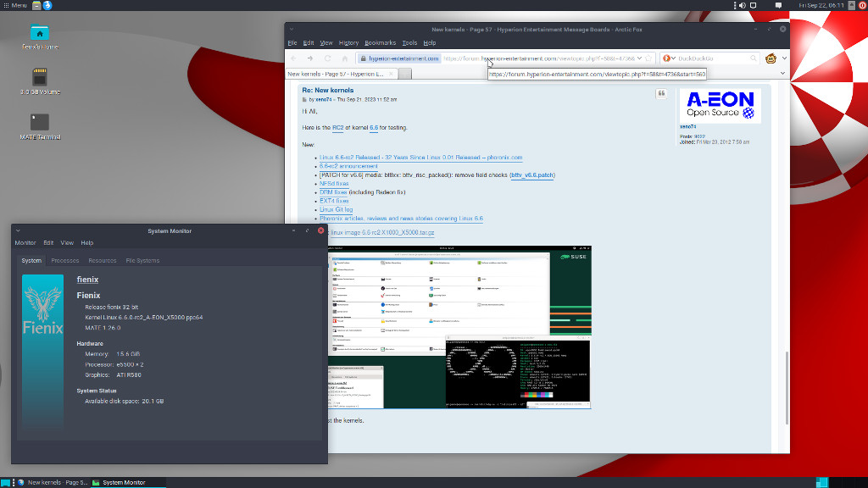This screenshot has height=488, width=868.
Task: Open the Tools menu in Arctic Fox
Action: pyautogui.click(x=409, y=42)
